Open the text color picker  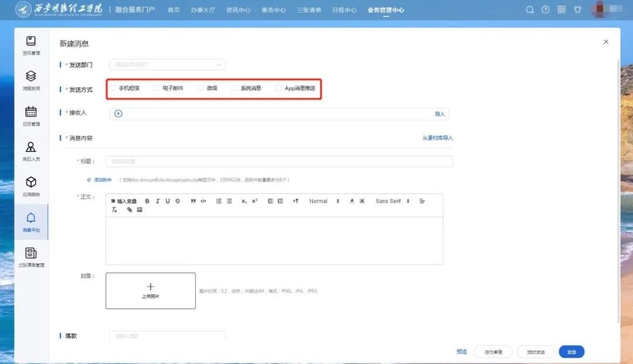pos(352,201)
